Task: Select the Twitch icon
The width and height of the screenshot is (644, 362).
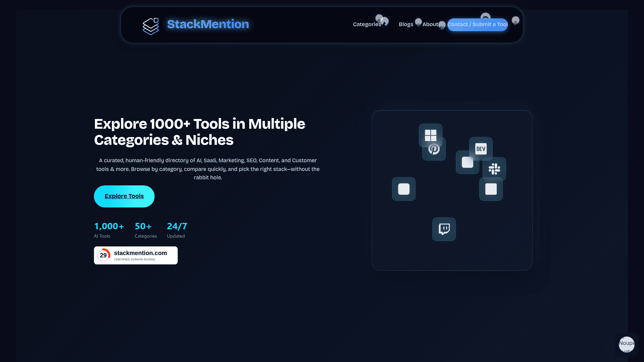Action: tap(444, 229)
